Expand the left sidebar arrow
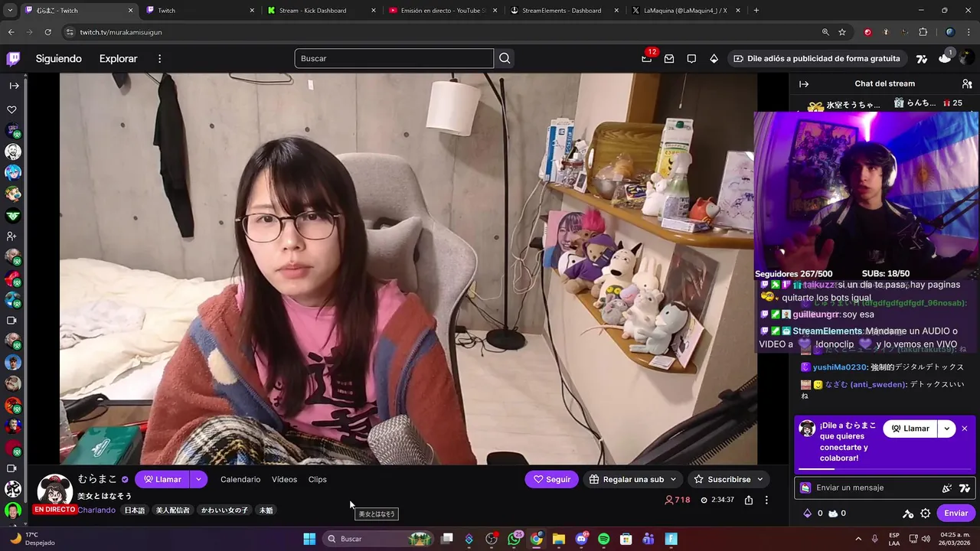This screenshot has width=980, height=551. [14, 86]
